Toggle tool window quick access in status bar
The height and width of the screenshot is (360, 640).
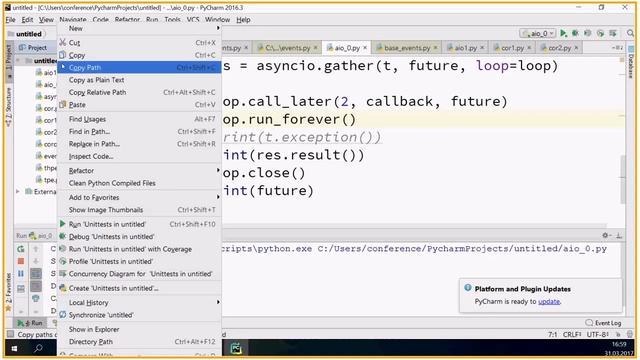pyautogui.click(x=10, y=334)
